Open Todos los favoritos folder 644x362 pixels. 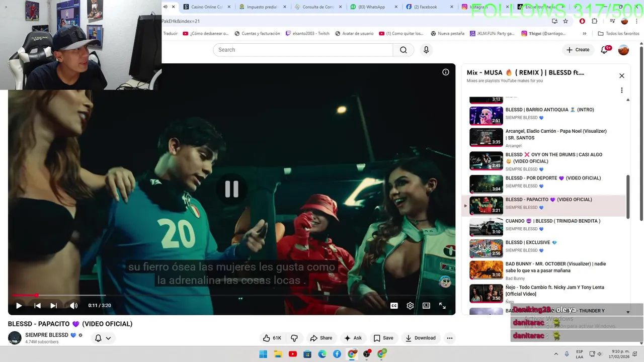point(618,34)
